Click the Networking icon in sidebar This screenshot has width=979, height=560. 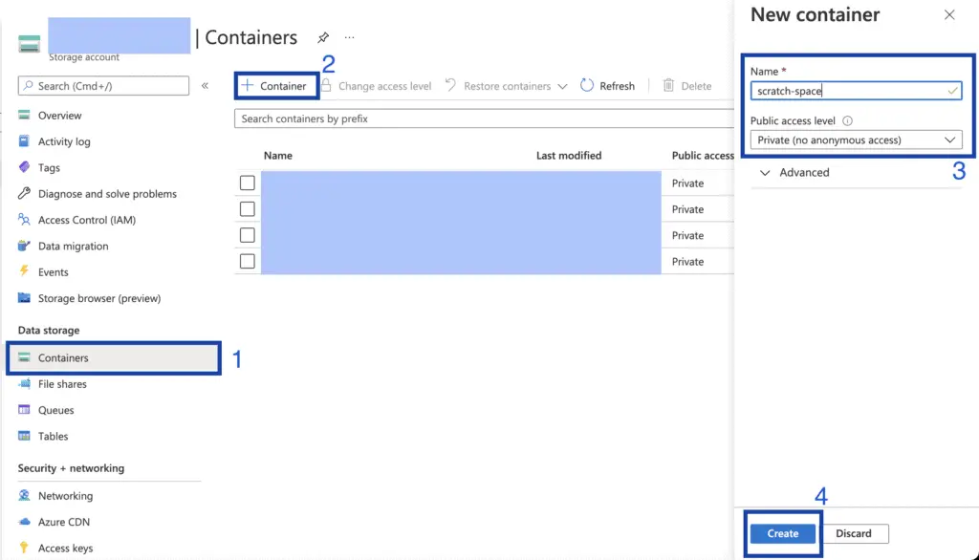pos(24,495)
